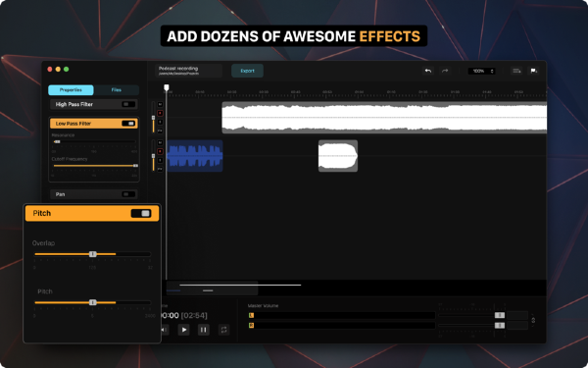The height and width of the screenshot is (368, 588).
Task: Switch to the Files tab
Action: [x=117, y=90]
